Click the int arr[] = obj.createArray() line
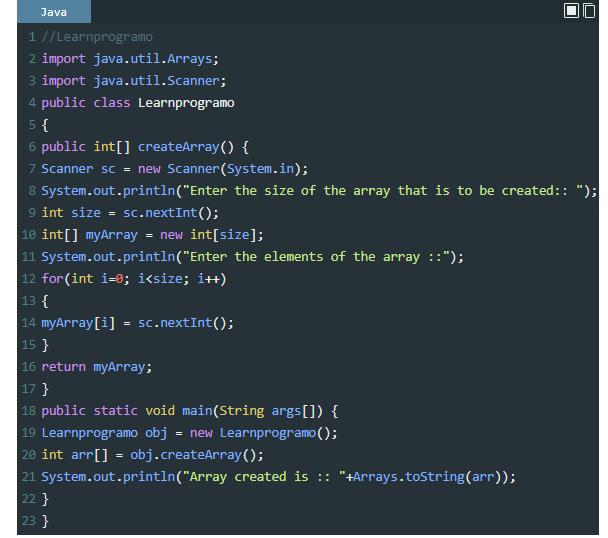The image size is (608, 538). (152, 455)
